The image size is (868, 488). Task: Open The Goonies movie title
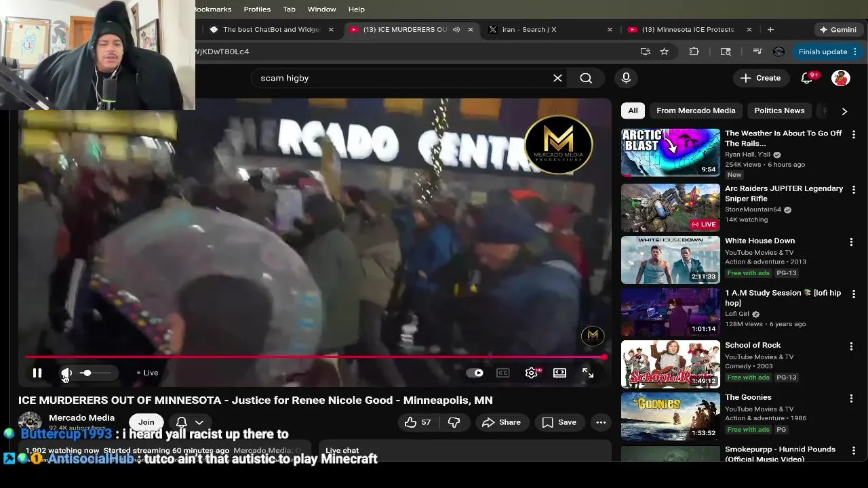[748, 397]
